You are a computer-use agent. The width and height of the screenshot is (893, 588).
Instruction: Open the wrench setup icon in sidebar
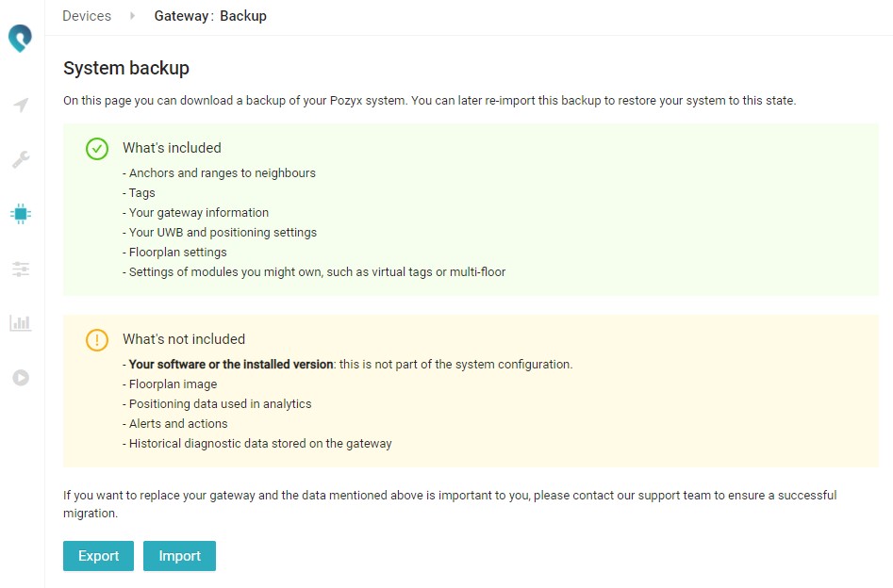tap(21, 159)
